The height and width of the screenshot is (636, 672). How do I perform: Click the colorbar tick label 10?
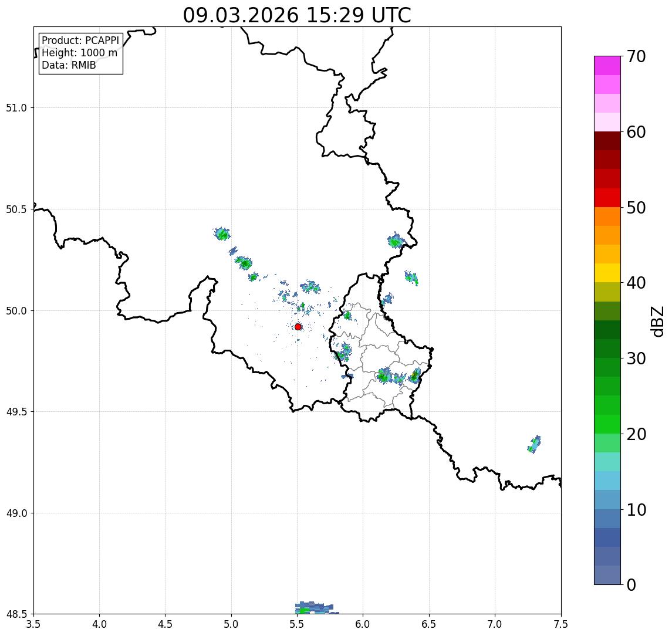636,510
